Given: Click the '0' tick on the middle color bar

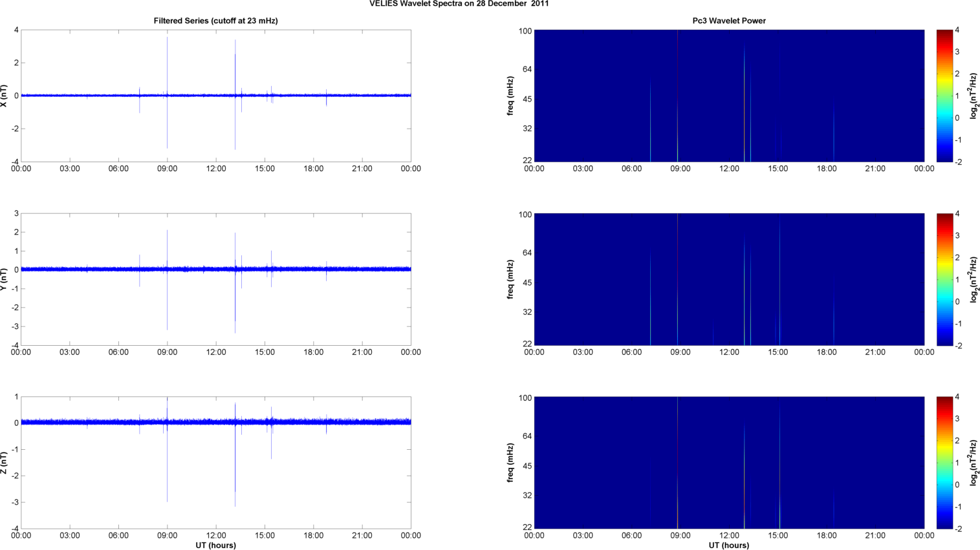Looking at the screenshot, I should point(957,302).
